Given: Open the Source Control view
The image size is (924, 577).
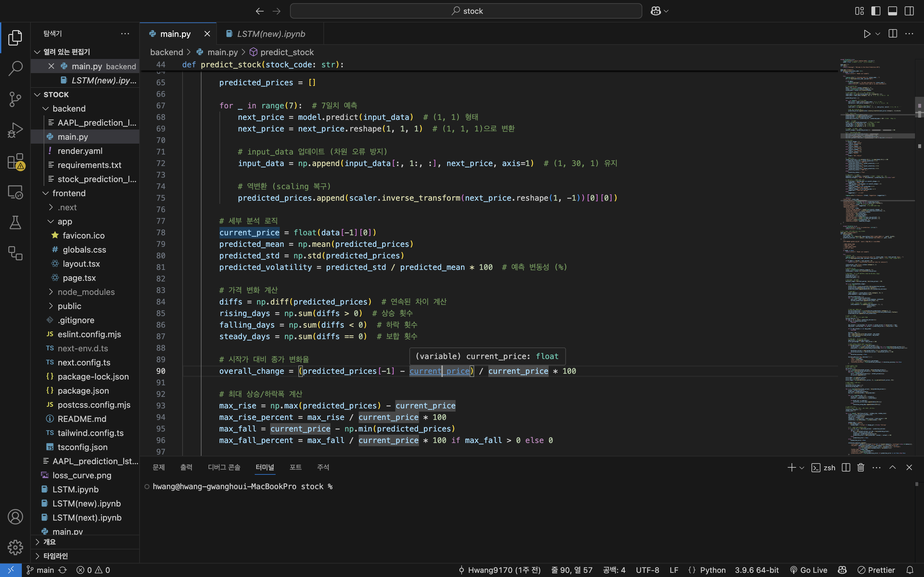Looking at the screenshot, I should click(15, 99).
